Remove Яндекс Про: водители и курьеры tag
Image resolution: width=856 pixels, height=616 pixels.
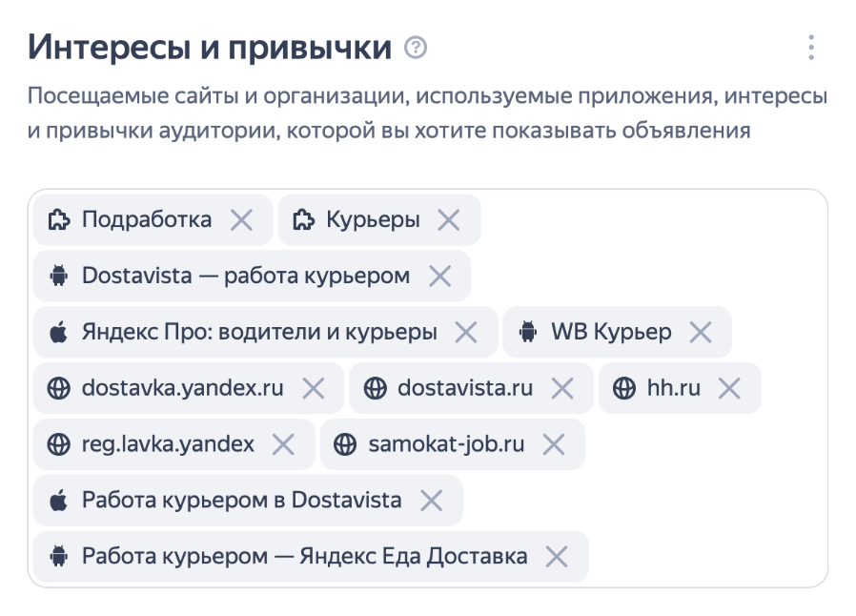(466, 332)
